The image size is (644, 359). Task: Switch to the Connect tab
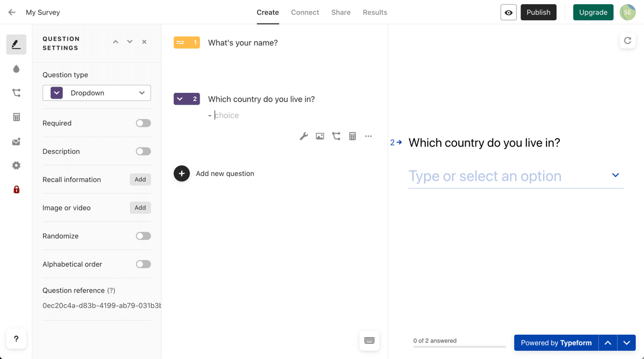click(305, 12)
